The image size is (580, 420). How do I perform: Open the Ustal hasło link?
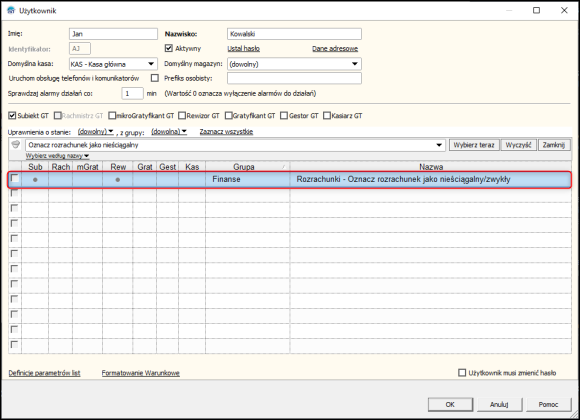pos(243,48)
